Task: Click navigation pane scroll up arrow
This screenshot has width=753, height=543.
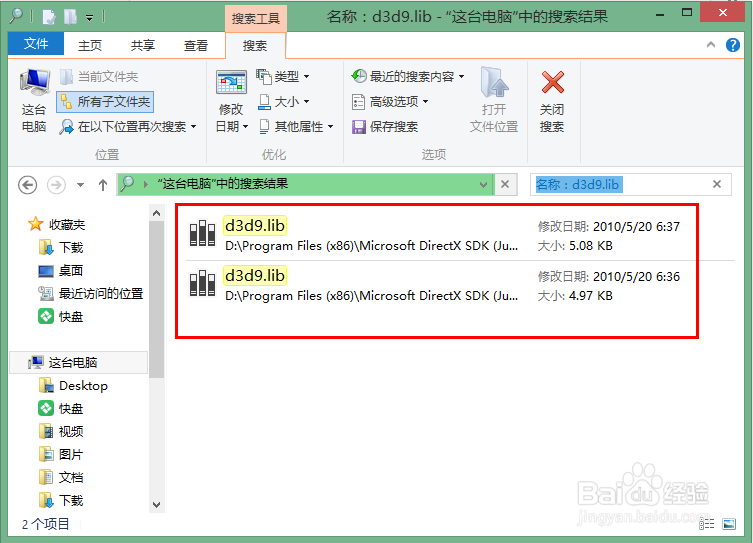Action: point(157,213)
